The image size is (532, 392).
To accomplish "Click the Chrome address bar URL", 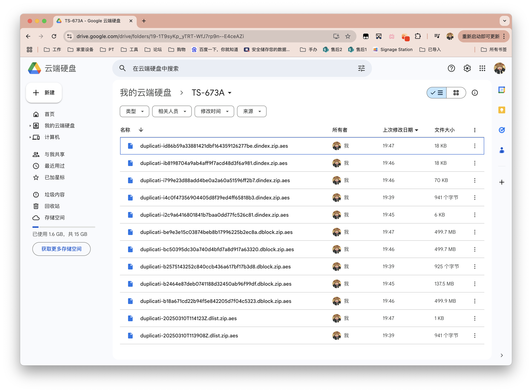I will [x=160, y=36].
